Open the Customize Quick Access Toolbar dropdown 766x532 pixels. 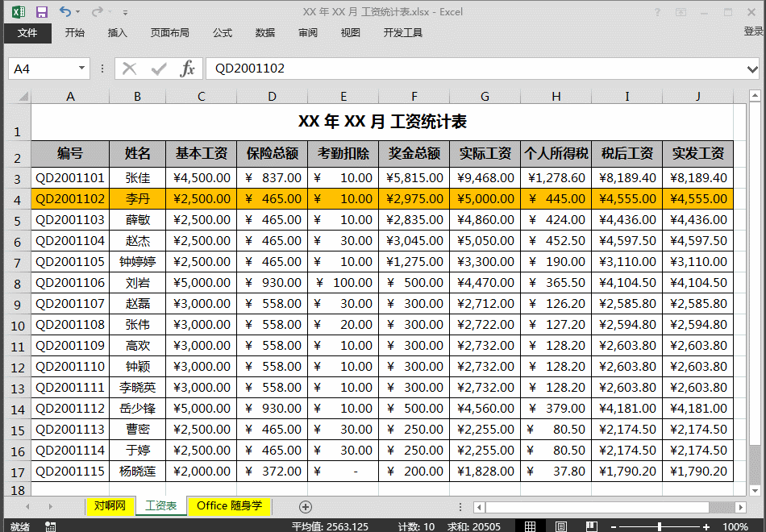tap(126, 12)
